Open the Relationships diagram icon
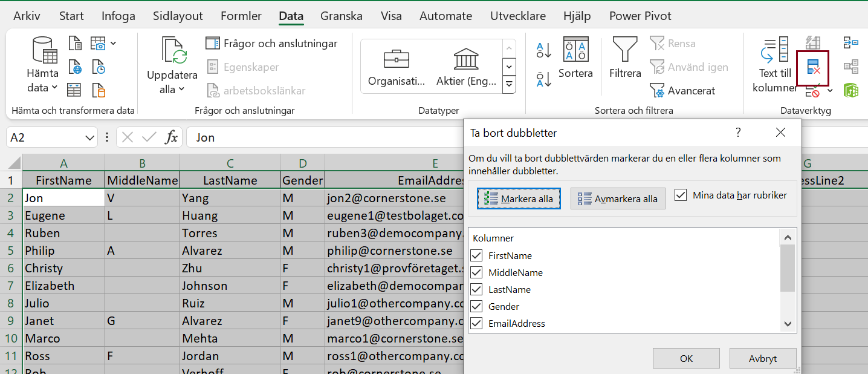 click(851, 65)
